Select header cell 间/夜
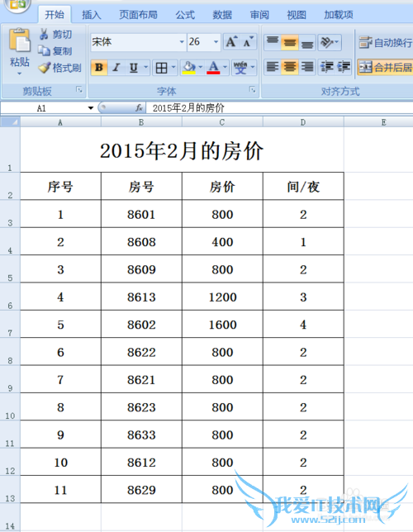The image size is (413, 532). point(303,186)
